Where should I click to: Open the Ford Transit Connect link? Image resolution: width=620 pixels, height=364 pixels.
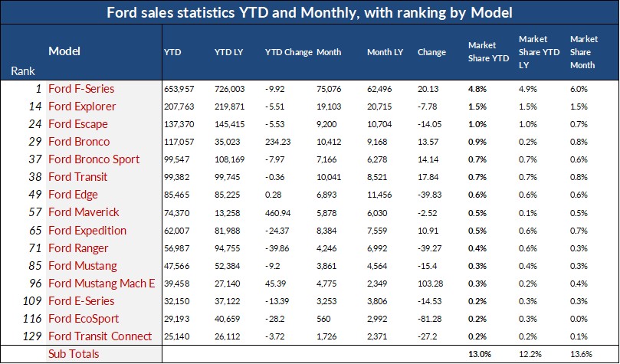pyautogui.click(x=100, y=336)
